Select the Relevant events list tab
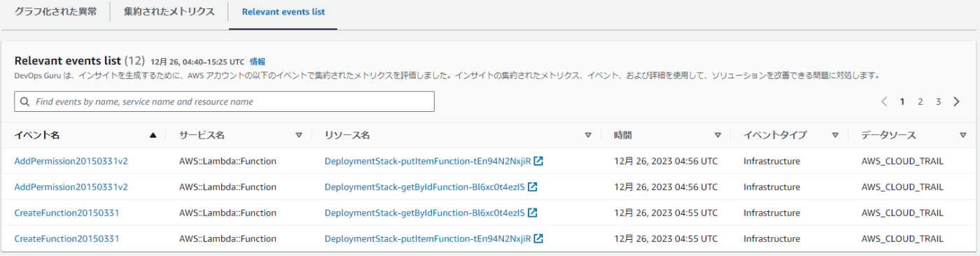 (283, 12)
